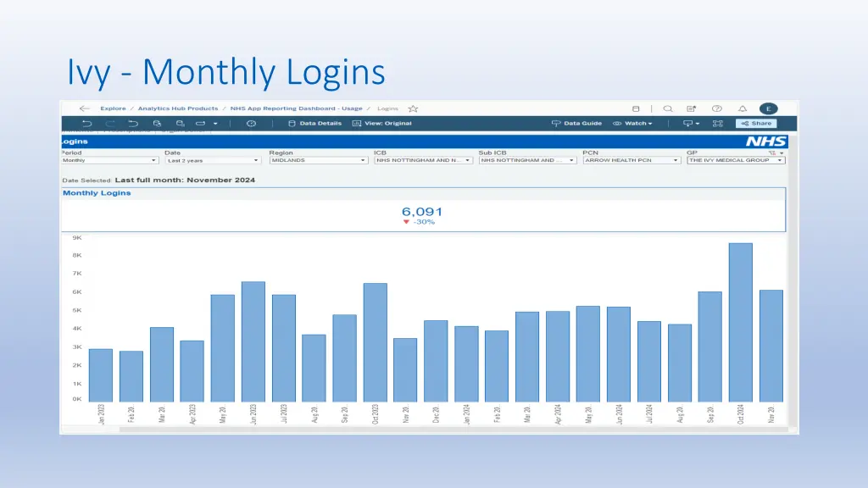The height and width of the screenshot is (488, 868).
Task: Click the edit notes icon in the top bar
Action: click(x=692, y=108)
